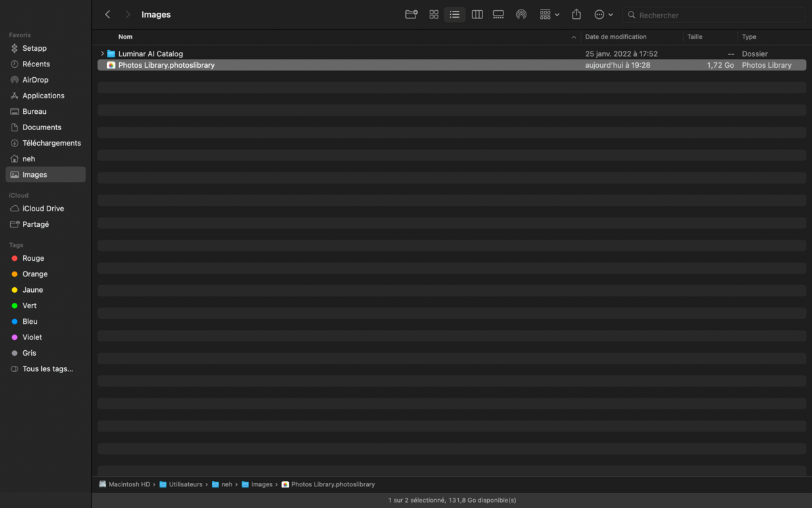Click Macintosh HD in the path bar

pyautogui.click(x=125, y=484)
